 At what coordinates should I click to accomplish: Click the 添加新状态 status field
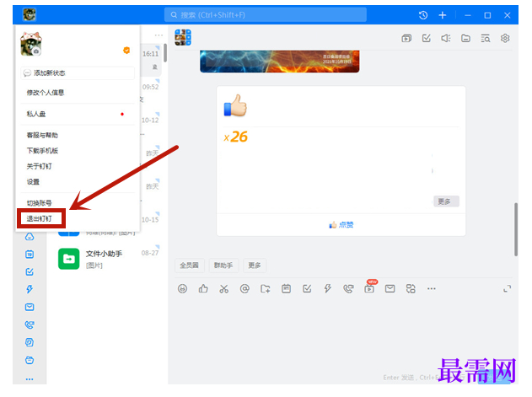[x=78, y=73]
